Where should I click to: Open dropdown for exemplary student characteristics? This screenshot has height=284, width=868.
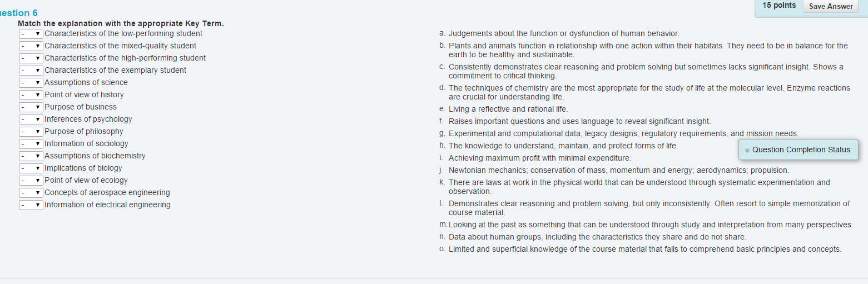[31, 71]
